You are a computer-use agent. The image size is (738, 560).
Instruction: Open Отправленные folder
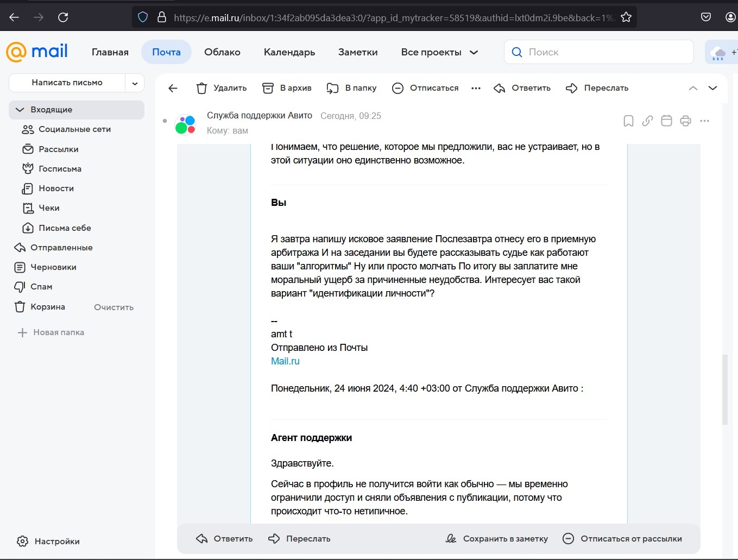77,248
